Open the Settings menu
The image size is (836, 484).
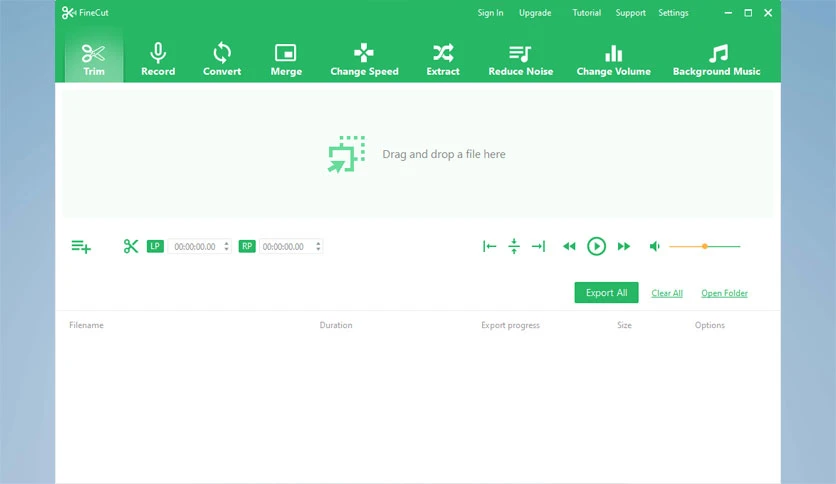(673, 13)
